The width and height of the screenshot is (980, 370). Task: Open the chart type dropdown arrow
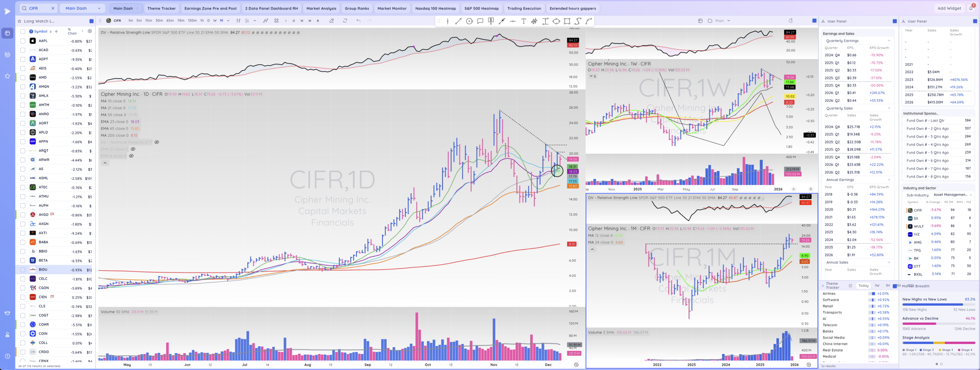coord(255,21)
